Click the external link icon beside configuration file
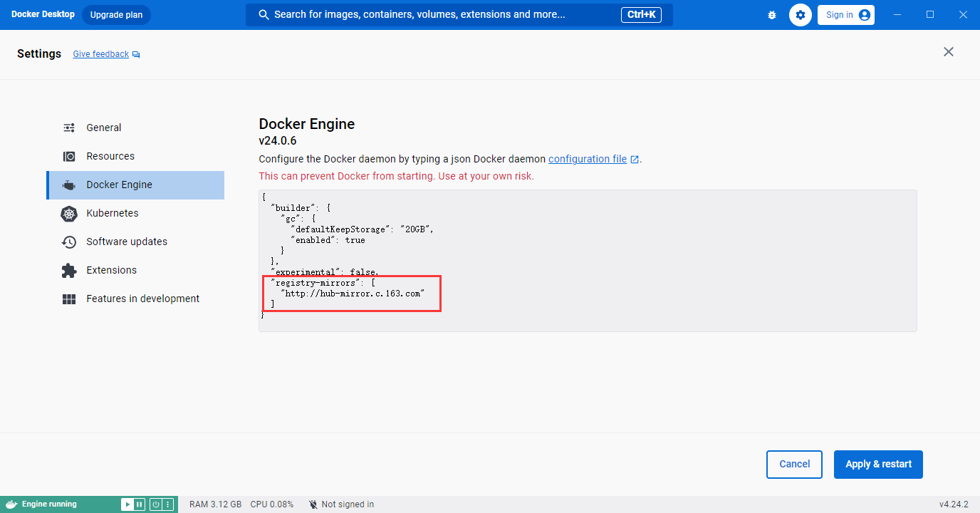 (x=635, y=160)
